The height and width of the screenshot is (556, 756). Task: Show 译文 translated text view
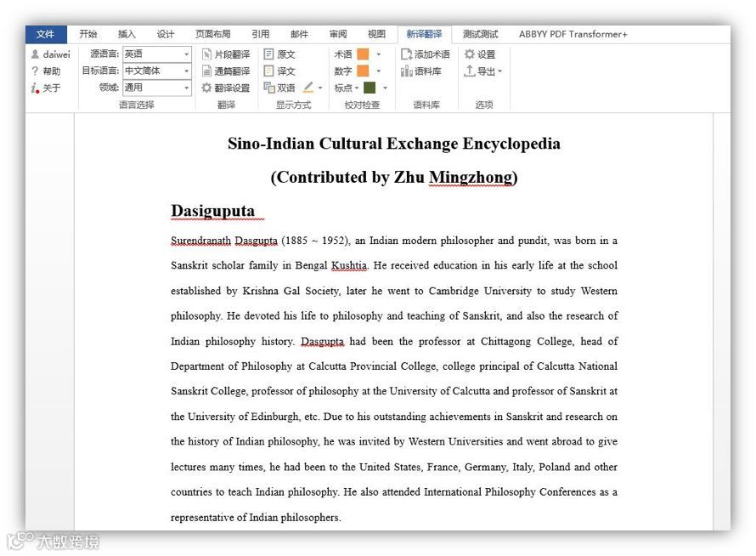279,71
